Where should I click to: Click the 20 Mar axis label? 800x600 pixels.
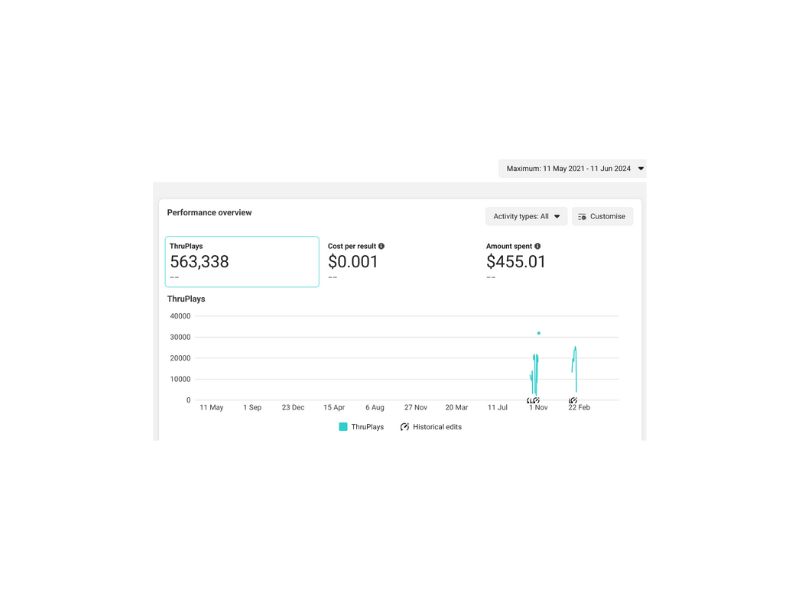pos(456,407)
